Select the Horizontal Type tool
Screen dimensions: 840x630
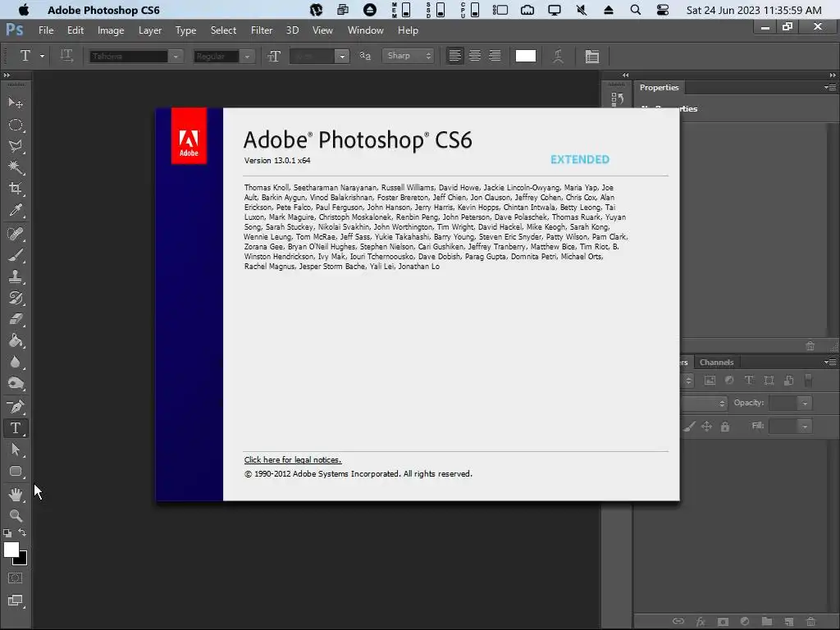coord(16,428)
